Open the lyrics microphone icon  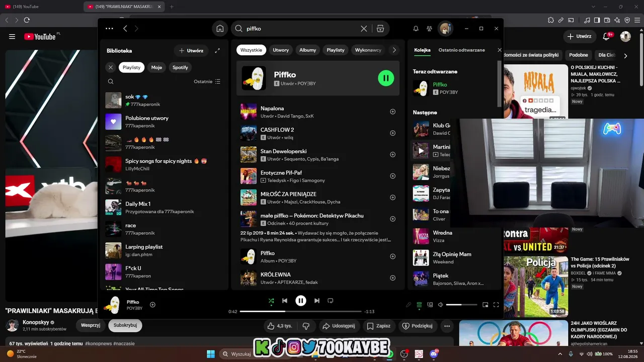click(409, 305)
